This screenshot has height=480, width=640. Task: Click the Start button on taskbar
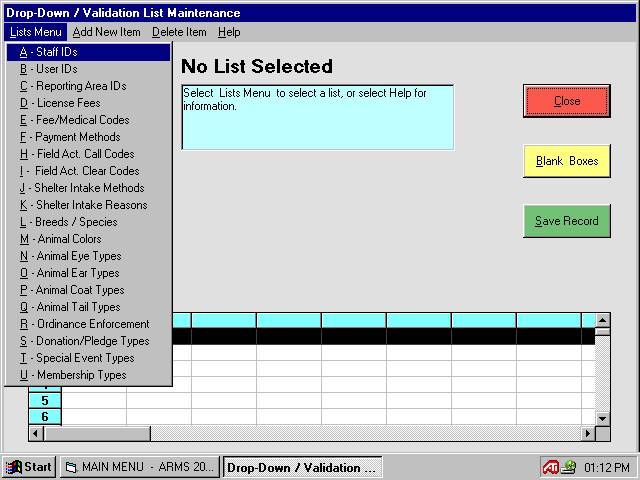[29, 467]
